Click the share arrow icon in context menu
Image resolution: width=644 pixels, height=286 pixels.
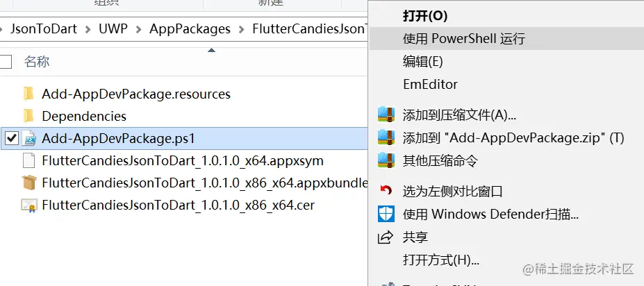pos(386,237)
